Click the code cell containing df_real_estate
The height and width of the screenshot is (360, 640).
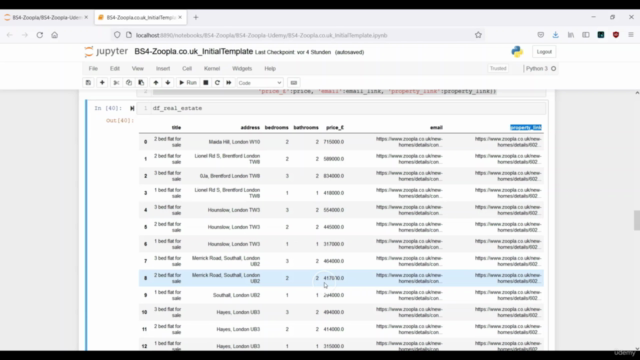pyautogui.click(x=348, y=108)
